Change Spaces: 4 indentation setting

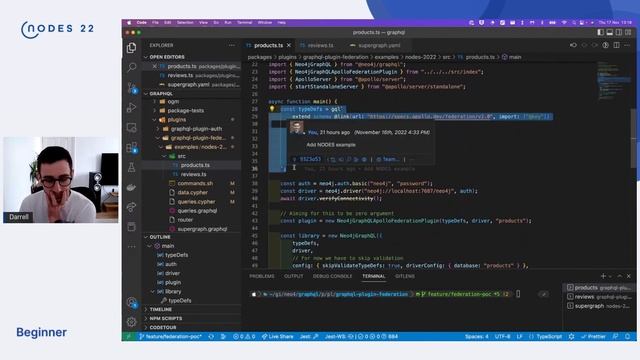point(476,337)
